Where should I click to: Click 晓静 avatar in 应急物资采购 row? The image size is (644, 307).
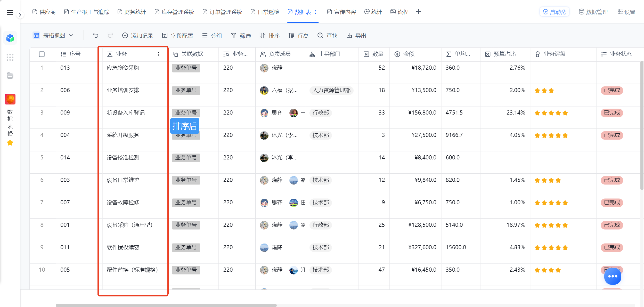[264, 68]
